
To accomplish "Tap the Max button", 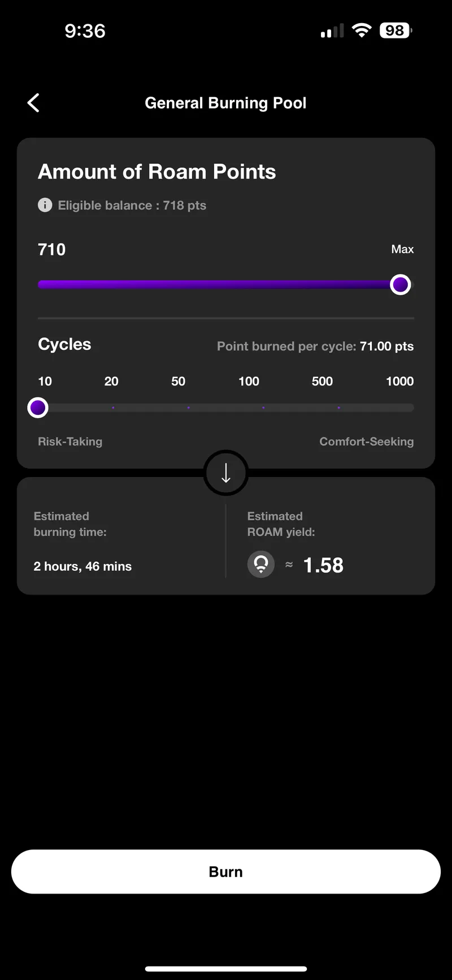I will [402, 249].
